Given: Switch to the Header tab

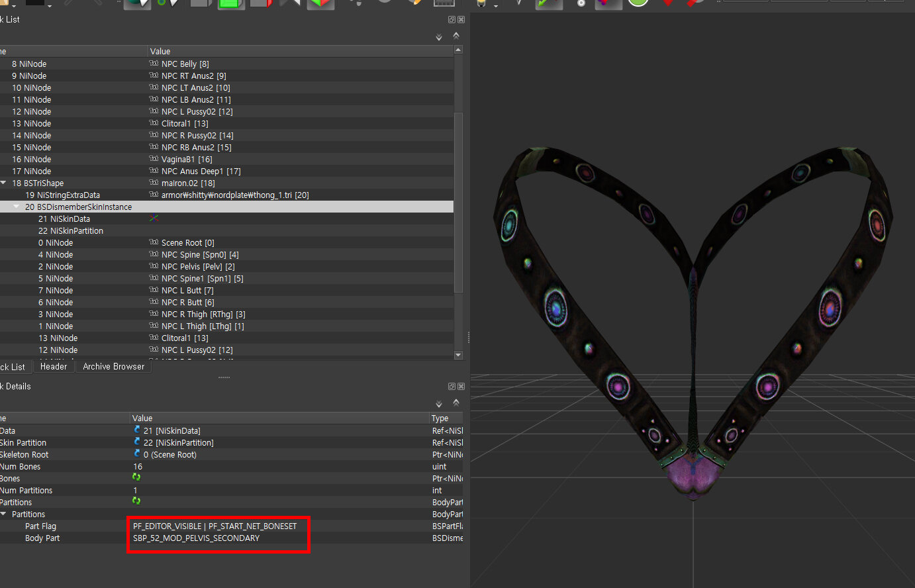Looking at the screenshot, I should pos(54,367).
